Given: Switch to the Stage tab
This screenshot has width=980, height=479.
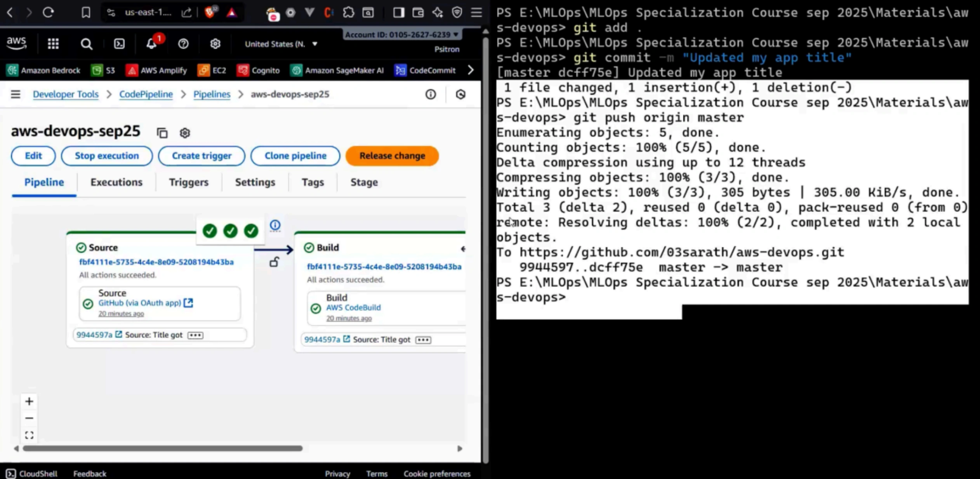Looking at the screenshot, I should tap(364, 182).
